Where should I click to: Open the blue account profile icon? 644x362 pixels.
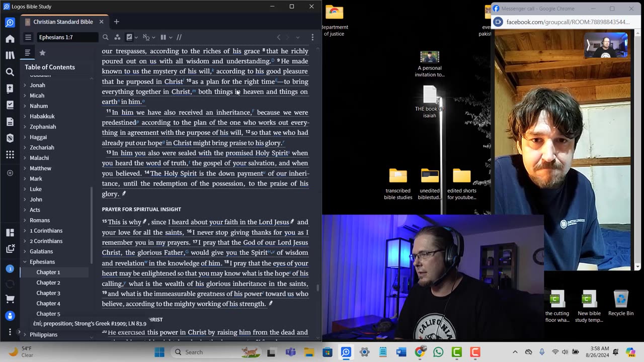point(10,316)
